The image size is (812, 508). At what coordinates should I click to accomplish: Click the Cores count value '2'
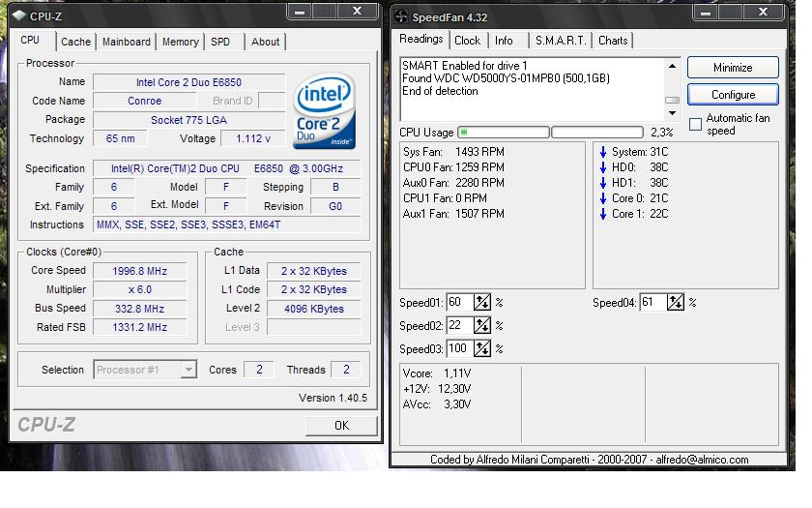(259, 370)
